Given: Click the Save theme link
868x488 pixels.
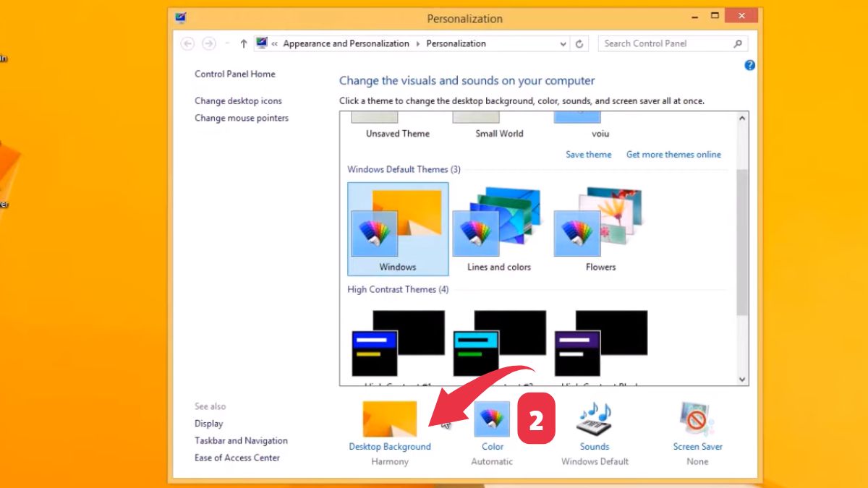Looking at the screenshot, I should (x=588, y=154).
